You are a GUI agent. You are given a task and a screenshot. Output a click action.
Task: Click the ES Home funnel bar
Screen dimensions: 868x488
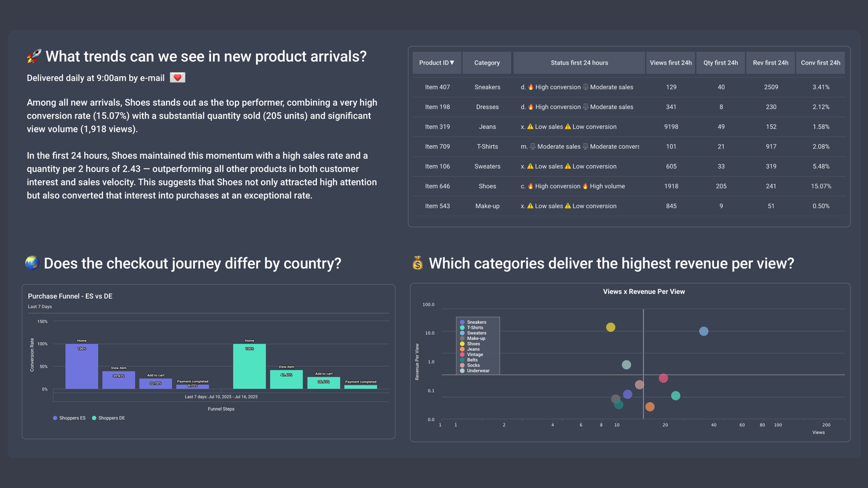tap(82, 366)
